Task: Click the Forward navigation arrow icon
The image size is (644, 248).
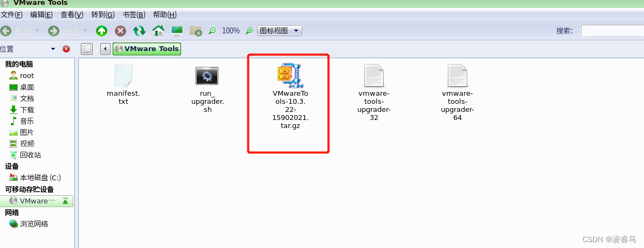Action: [54, 31]
